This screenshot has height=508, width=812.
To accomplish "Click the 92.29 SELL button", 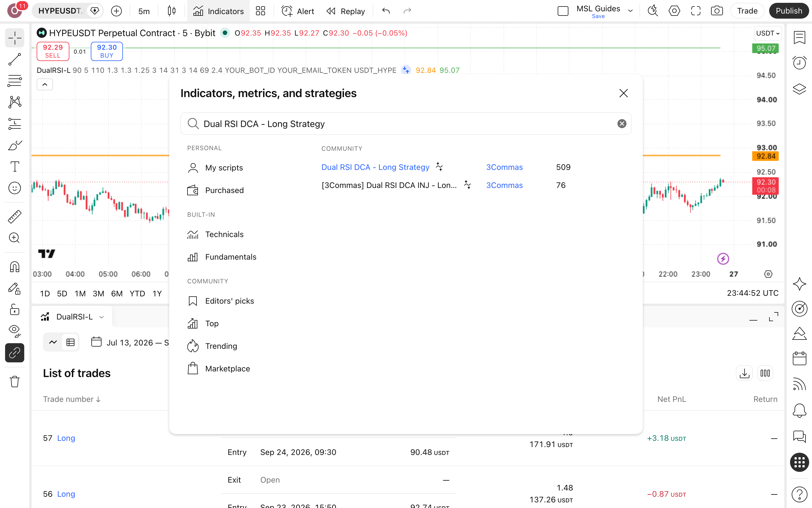I will coord(53,51).
